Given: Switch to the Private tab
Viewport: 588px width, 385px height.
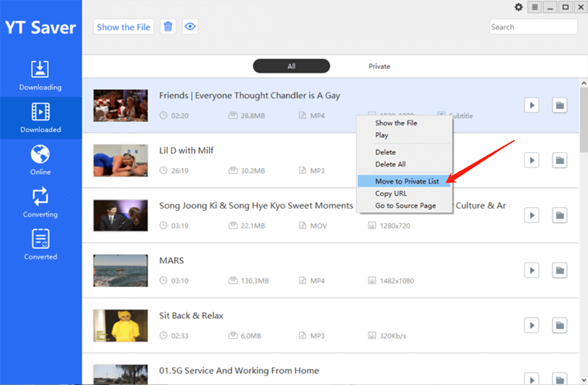Looking at the screenshot, I should coord(379,66).
